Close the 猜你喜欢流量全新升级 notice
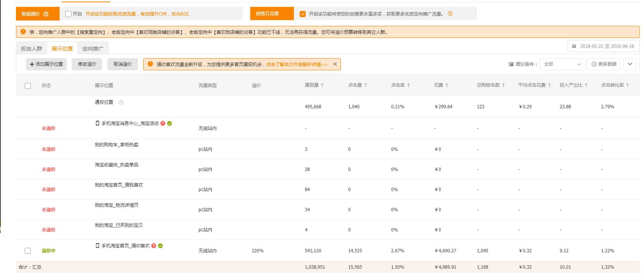The image size is (644, 274). 335,64
